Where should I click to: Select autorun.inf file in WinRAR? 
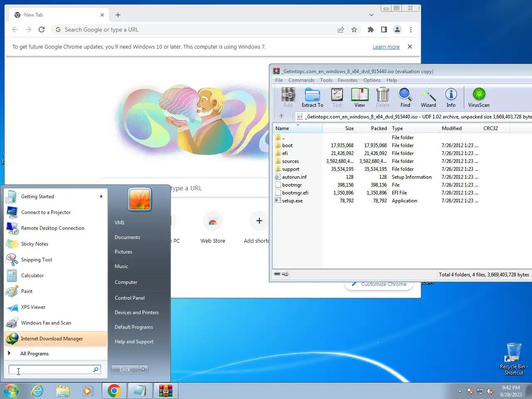(x=294, y=177)
